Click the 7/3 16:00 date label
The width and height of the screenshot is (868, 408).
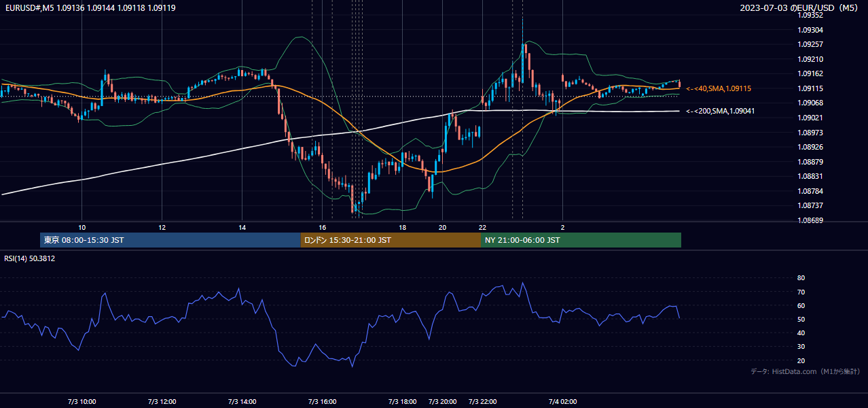323,402
